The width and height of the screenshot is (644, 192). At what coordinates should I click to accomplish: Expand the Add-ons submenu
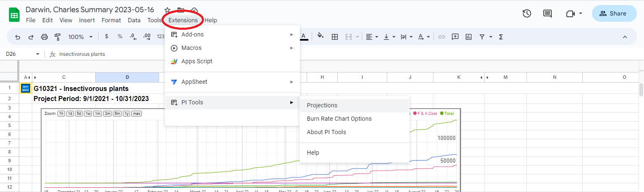point(232,34)
